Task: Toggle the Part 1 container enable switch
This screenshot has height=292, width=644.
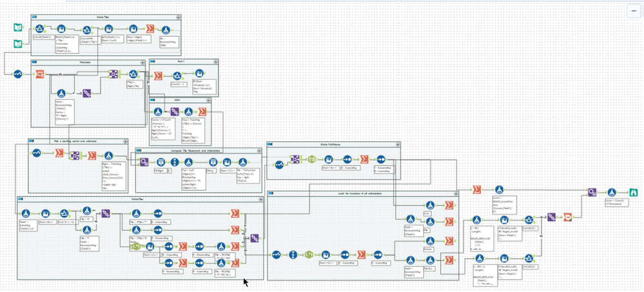Action: tap(153, 61)
